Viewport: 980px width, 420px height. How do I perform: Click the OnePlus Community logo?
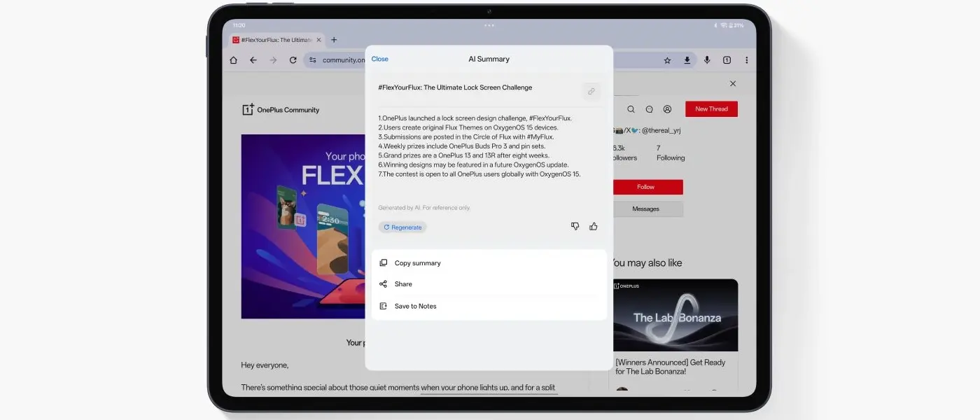coord(281,110)
